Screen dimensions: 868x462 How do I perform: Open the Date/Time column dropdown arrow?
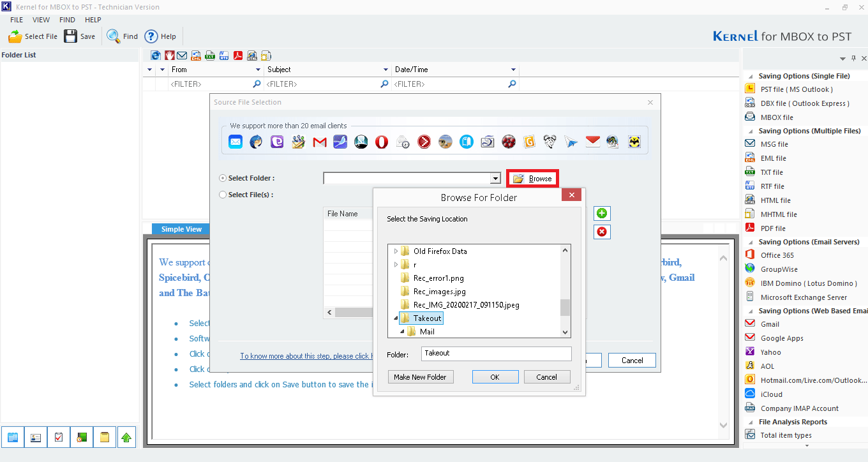513,70
